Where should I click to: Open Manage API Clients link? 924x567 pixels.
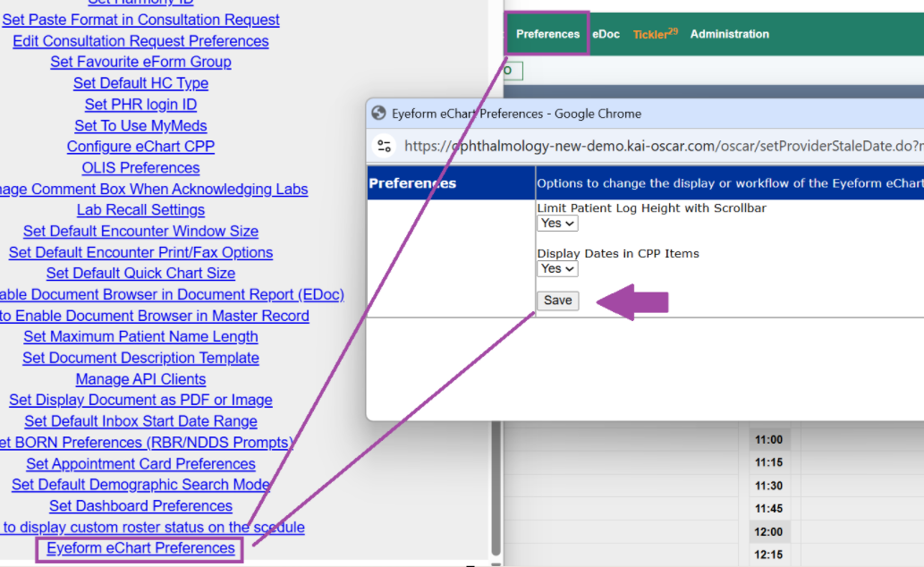[x=140, y=379]
